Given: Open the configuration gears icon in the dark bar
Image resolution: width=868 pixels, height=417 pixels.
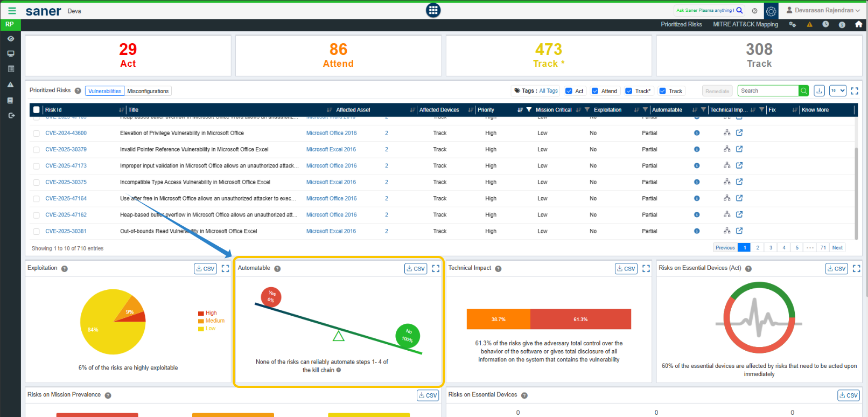Looking at the screenshot, I should click(793, 24).
